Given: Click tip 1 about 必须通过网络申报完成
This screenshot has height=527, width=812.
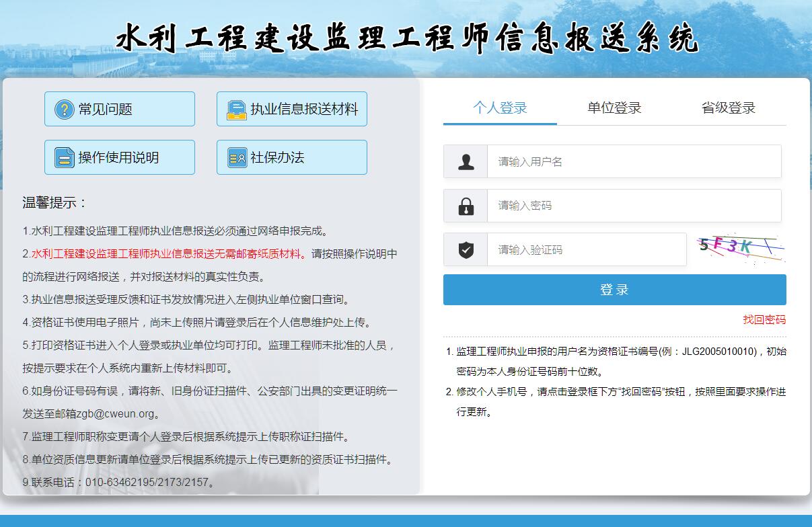Looking at the screenshot, I should coord(176,231).
